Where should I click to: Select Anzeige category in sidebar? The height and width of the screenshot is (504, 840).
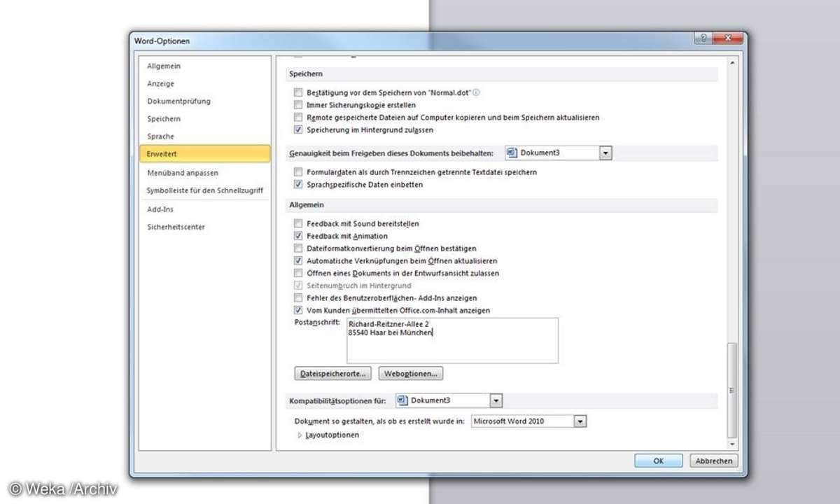[204, 83]
